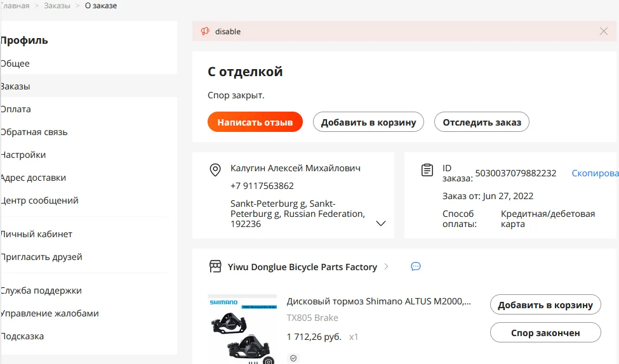Click Скопировать link next to order ID
Screen dimensions: 619x364
coord(595,173)
